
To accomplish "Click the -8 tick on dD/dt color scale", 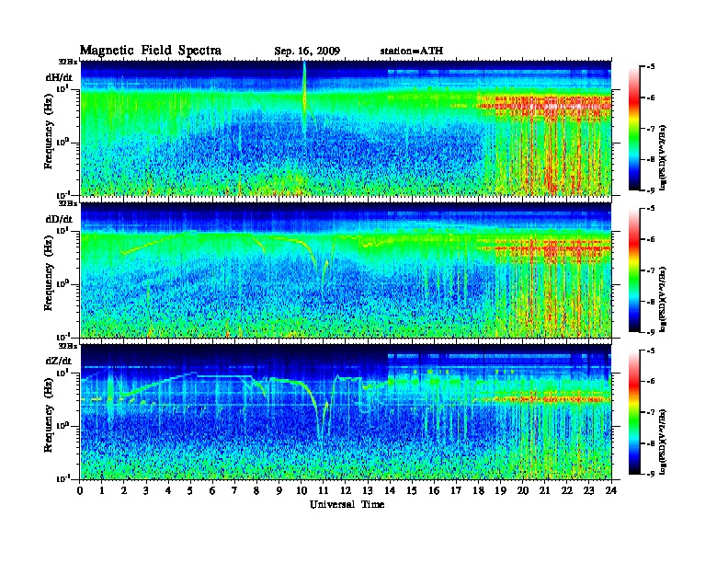I will click(x=651, y=301).
